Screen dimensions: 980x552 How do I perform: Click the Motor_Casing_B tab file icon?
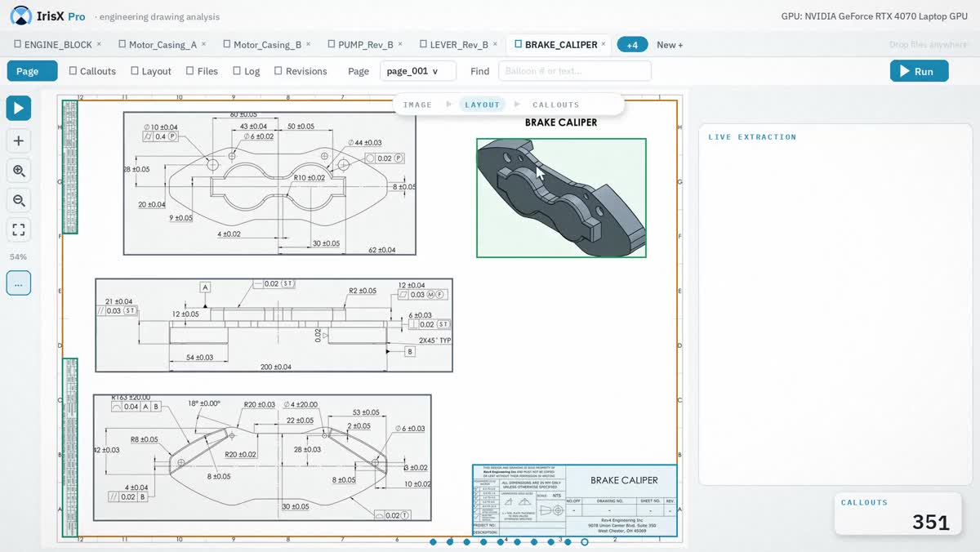pyautogui.click(x=226, y=45)
